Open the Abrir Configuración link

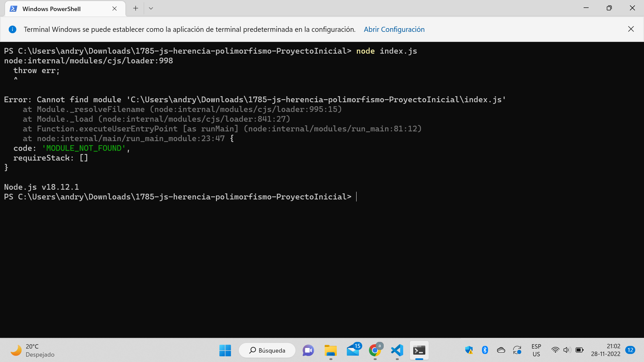tap(394, 29)
